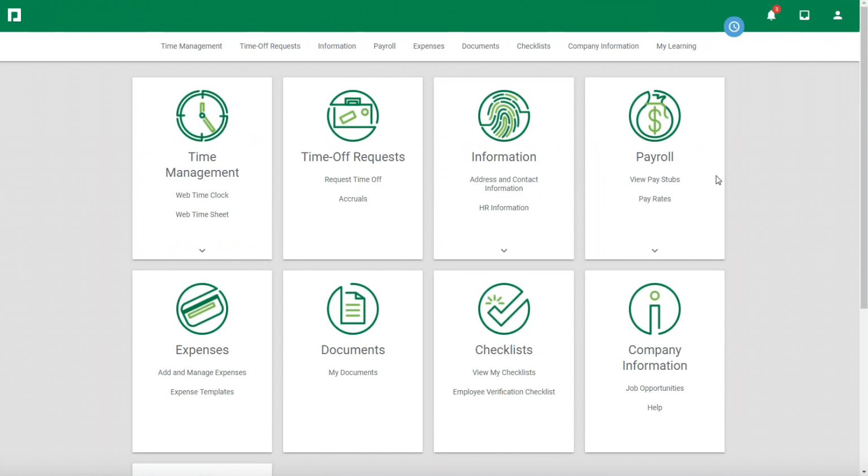Open notifications via the bell icon
Image resolution: width=868 pixels, height=476 pixels.
(x=771, y=15)
